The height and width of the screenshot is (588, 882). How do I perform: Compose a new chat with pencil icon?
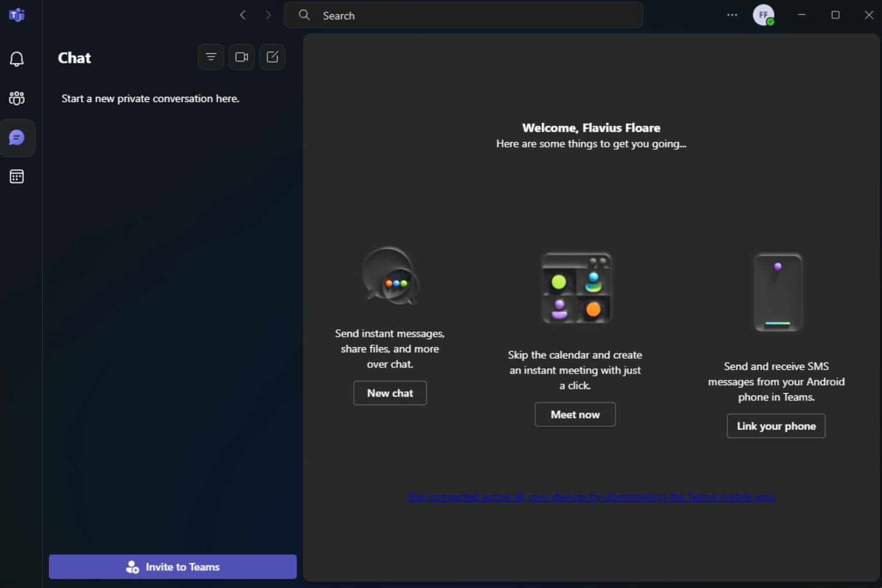272,57
